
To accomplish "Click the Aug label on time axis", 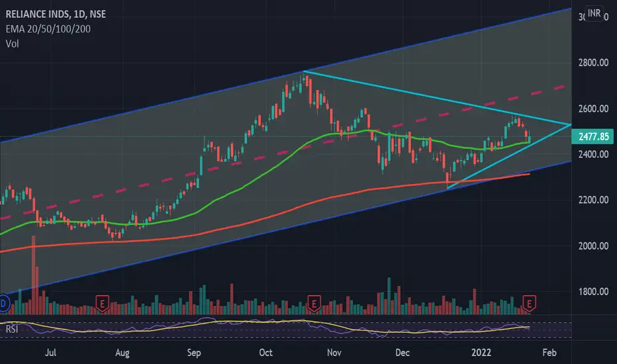I will coord(122,353).
